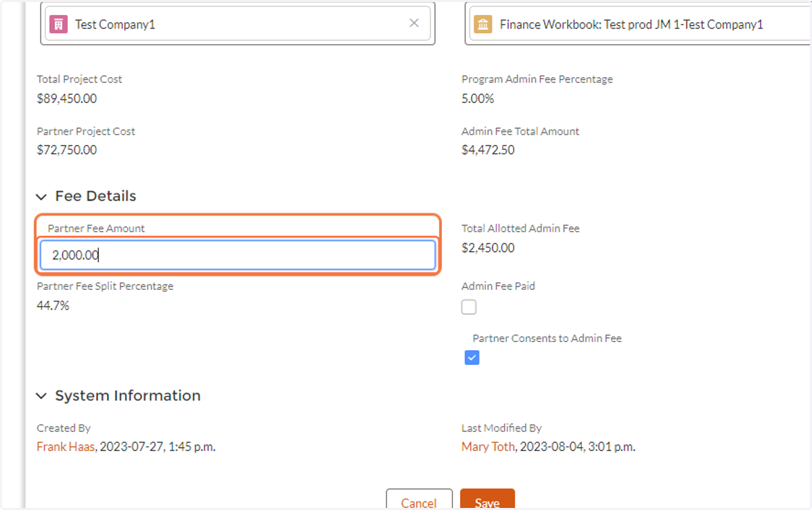The width and height of the screenshot is (812, 510).
Task: Select the Total Project Cost value $89,450.00
Action: 67,99
